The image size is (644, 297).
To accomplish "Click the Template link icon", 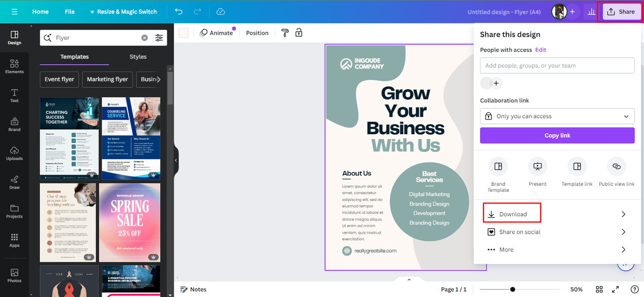I will [577, 166].
